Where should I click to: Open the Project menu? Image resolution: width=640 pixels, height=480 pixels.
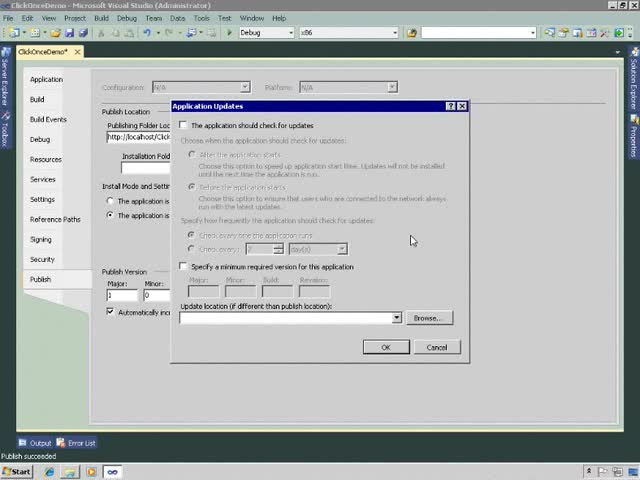[x=75, y=18]
